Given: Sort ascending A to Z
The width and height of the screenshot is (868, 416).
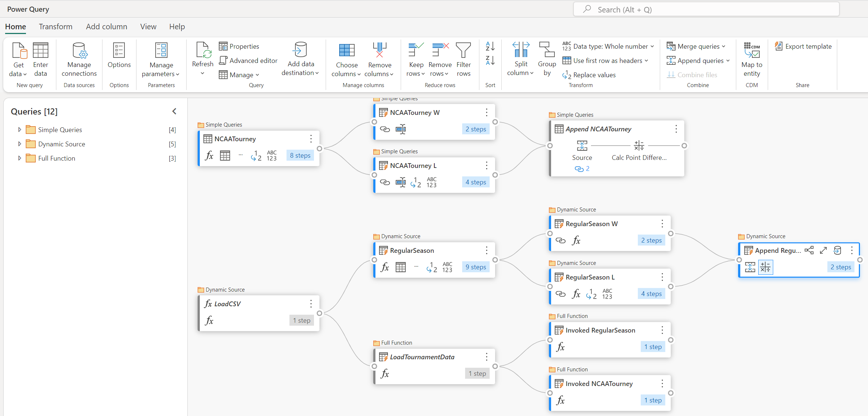Looking at the screenshot, I should coord(490,46).
